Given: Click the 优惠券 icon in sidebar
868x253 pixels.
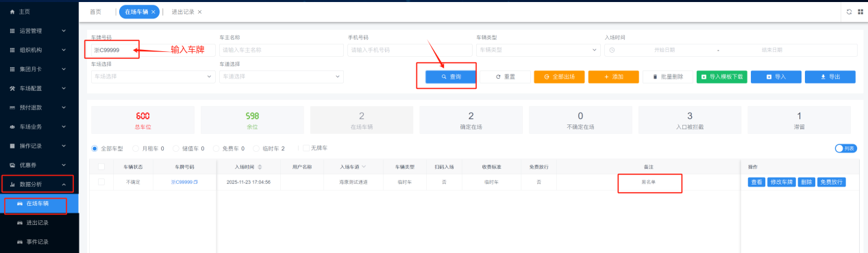Looking at the screenshot, I should click(12, 165).
